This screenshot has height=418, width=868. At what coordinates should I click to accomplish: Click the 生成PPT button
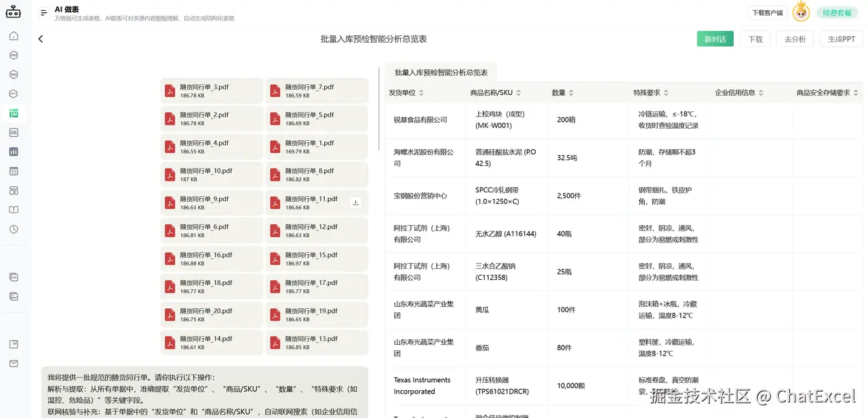[841, 39]
